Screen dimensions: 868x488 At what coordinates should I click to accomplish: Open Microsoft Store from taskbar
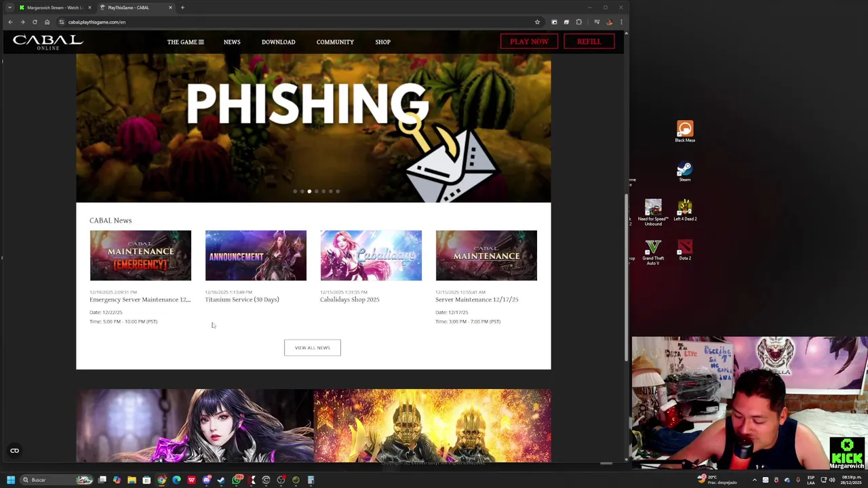pos(146,480)
